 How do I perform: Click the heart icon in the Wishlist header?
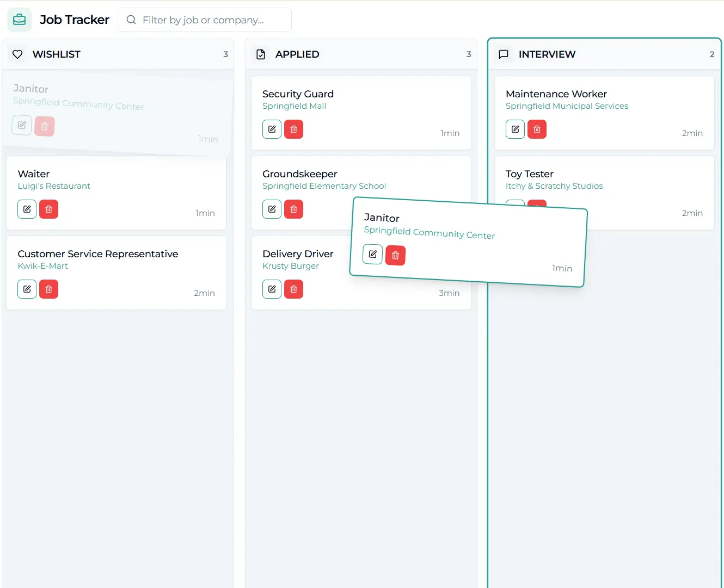(x=17, y=54)
